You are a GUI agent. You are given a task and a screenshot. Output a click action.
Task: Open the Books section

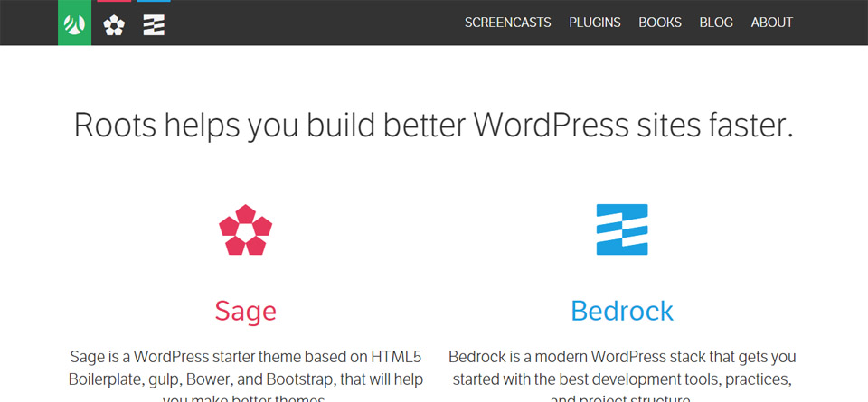click(660, 23)
